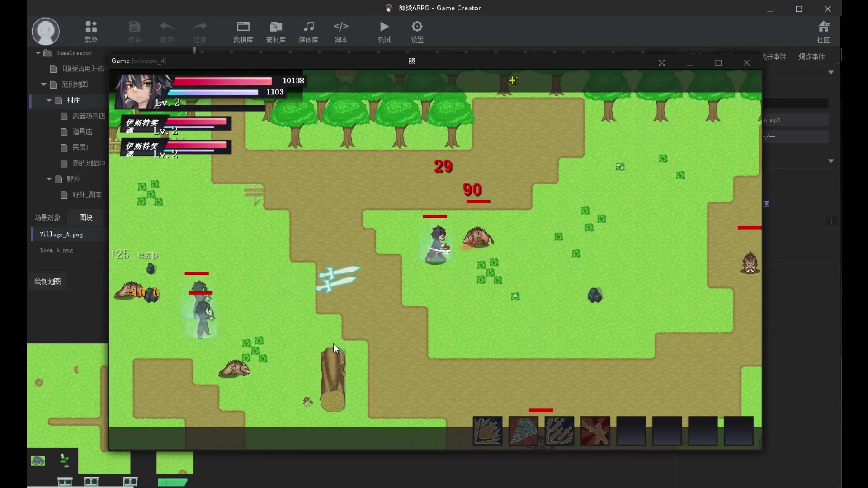Select the 道具店 map
Image resolution: width=868 pixels, height=488 pixels.
point(82,132)
